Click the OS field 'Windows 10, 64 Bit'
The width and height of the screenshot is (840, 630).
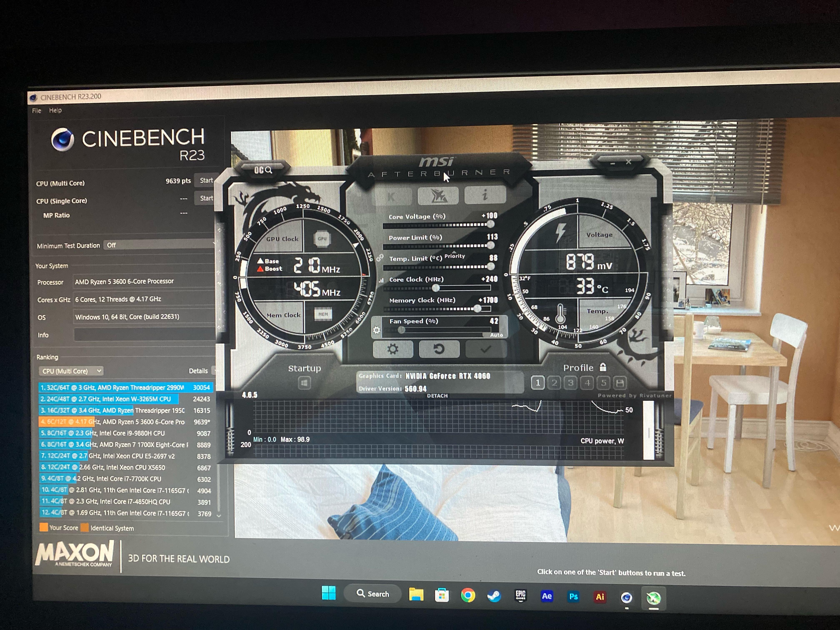pyautogui.click(x=144, y=317)
